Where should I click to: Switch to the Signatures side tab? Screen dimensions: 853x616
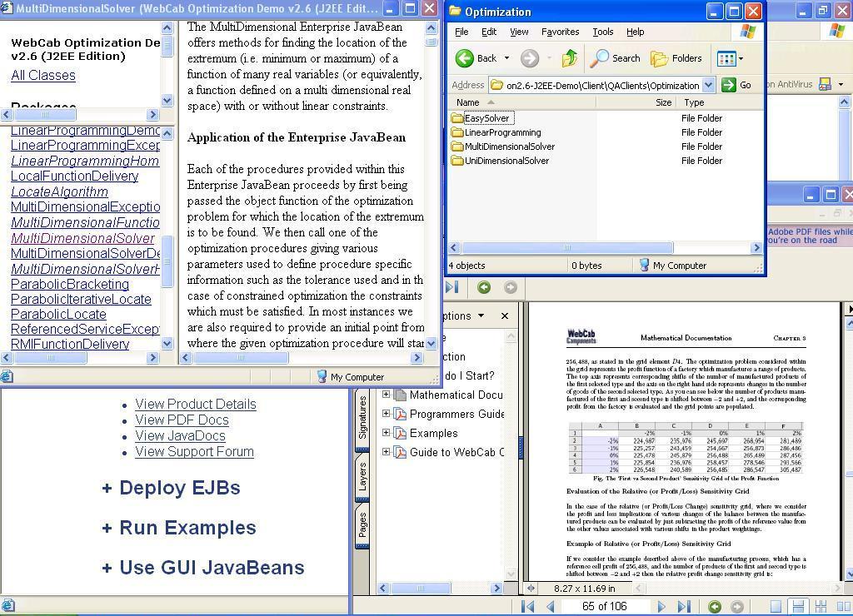(x=363, y=419)
